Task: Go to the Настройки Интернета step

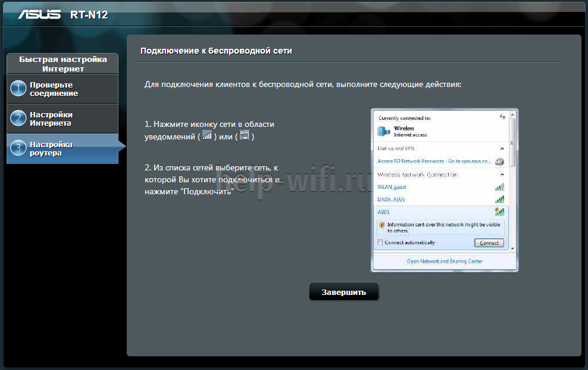Action: coord(51,119)
